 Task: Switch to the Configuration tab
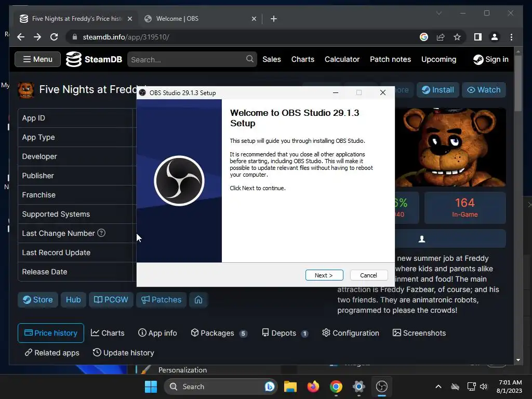coord(351,333)
